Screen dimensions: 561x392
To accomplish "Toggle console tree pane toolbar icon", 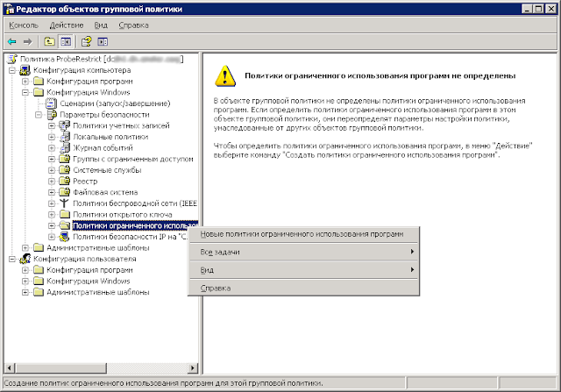I will click(66, 42).
